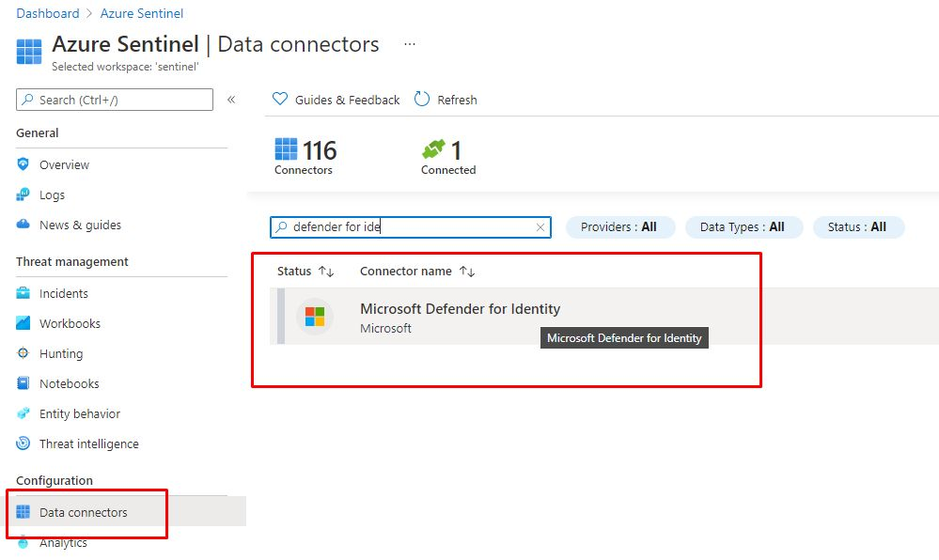Click the Overview shield icon
939x560 pixels.
point(23,164)
